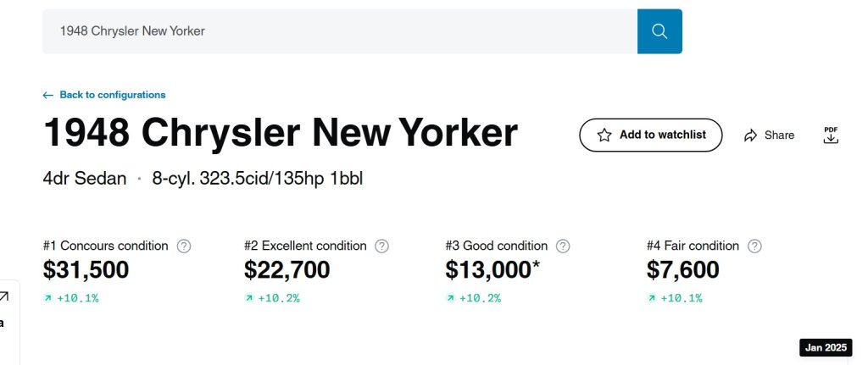
Task: Select the $7,600 Fair condition value
Action: [x=682, y=270]
